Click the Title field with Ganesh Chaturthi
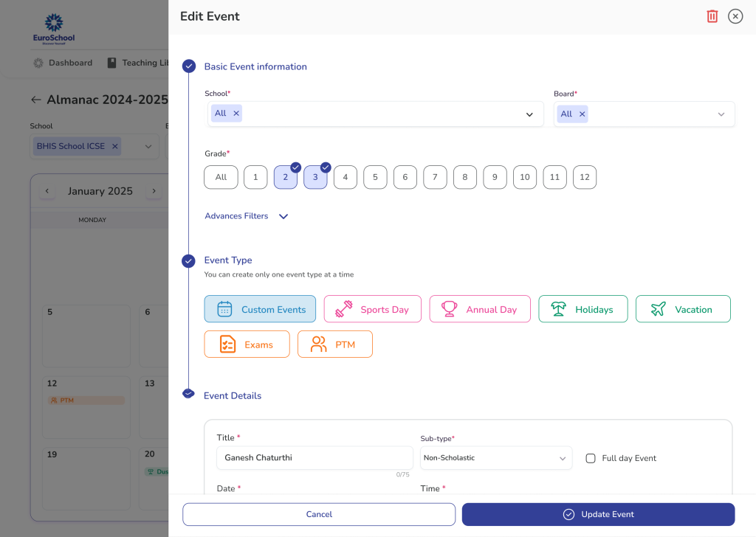 coord(314,457)
